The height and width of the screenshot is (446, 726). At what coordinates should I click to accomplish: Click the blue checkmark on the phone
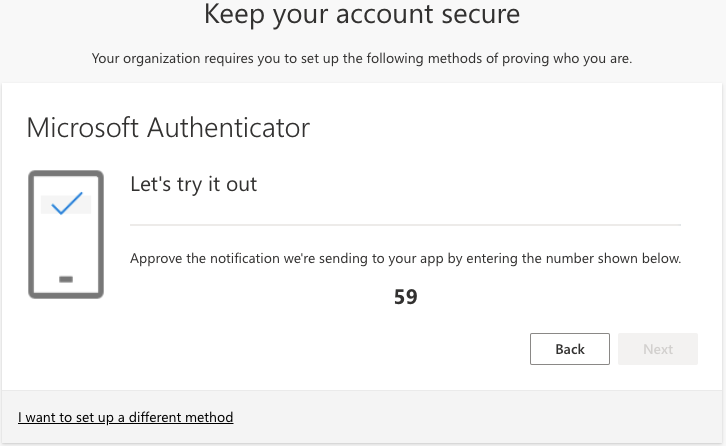(x=66, y=204)
